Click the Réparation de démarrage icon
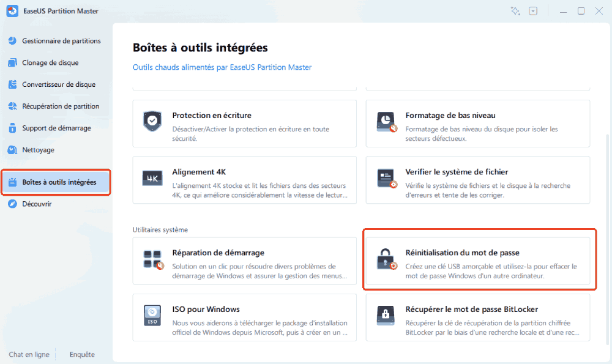The height and width of the screenshot is (364, 612). 153,259
